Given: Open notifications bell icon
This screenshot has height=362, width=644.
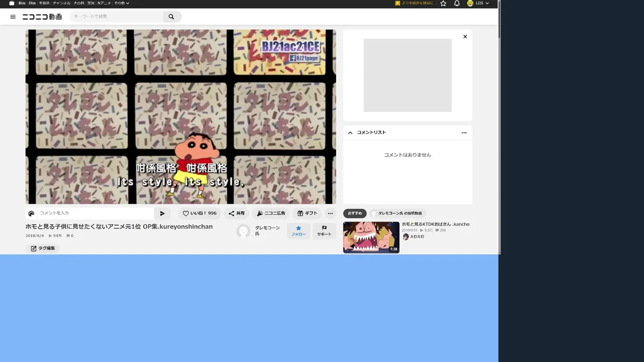Looking at the screenshot, I should coord(457,3).
